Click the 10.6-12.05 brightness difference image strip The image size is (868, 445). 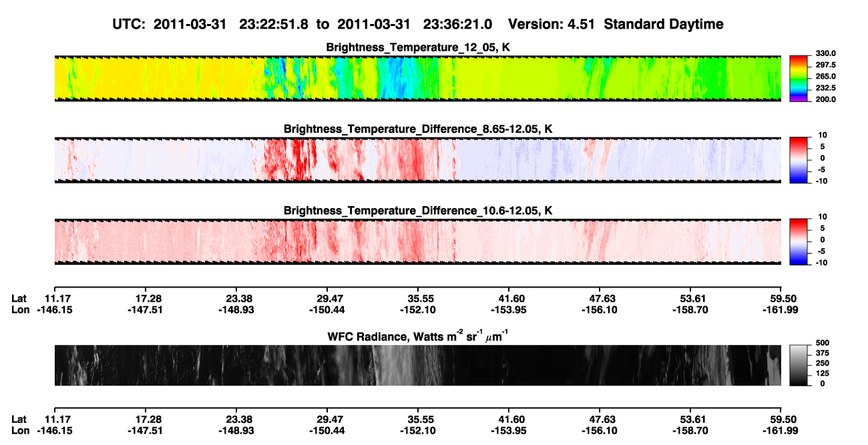pyautogui.click(x=418, y=242)
